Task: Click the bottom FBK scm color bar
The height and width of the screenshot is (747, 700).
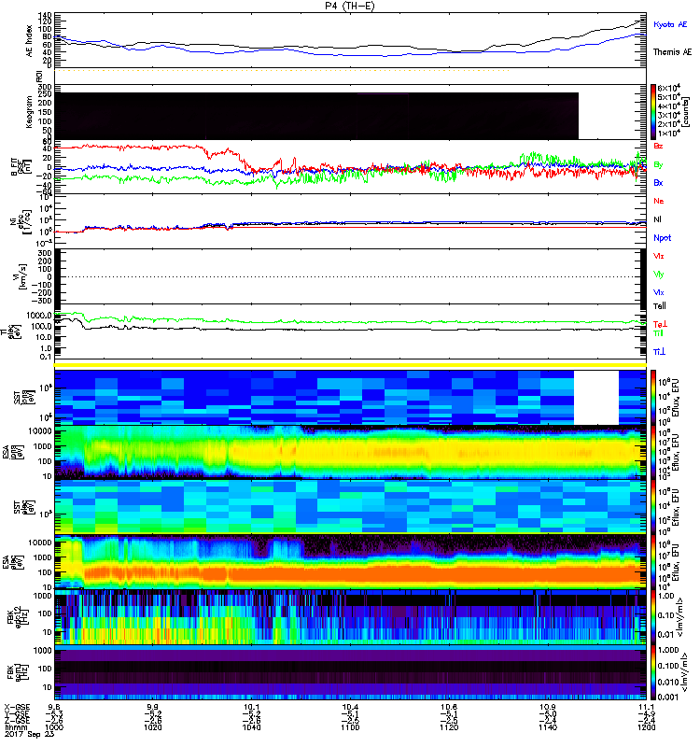Action: click(653, 672)
